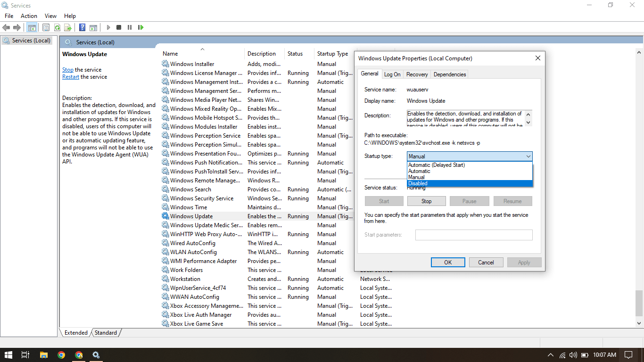Open File Explorer from the taskbar

[x=43, y=355]
